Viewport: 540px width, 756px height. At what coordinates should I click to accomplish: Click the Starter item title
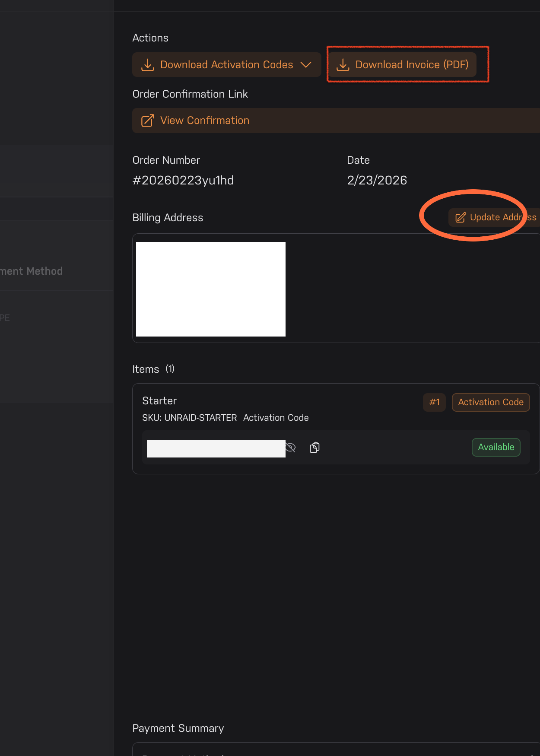[x=159, y=401]
